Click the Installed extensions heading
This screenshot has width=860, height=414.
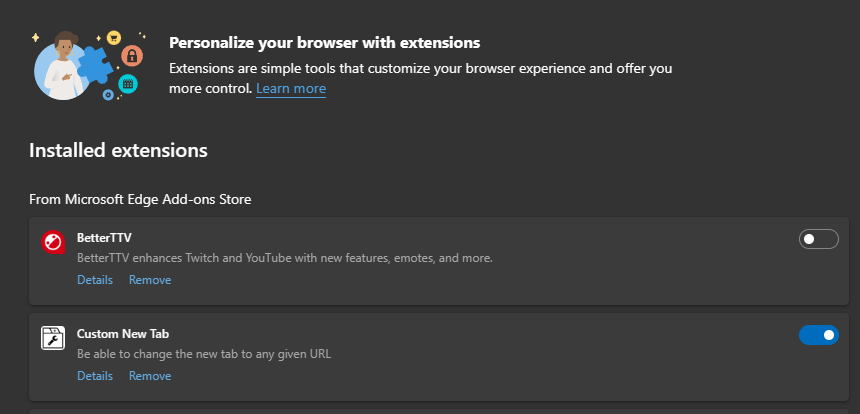point(118,150)
